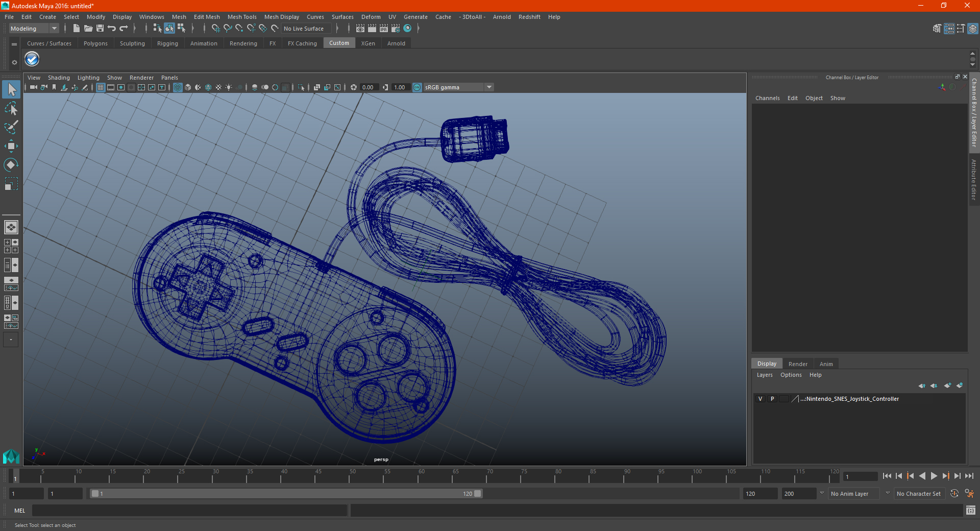The image size is (980, 531).
Task: Enable Snap to points magnet icon
Action: (239, 29)
